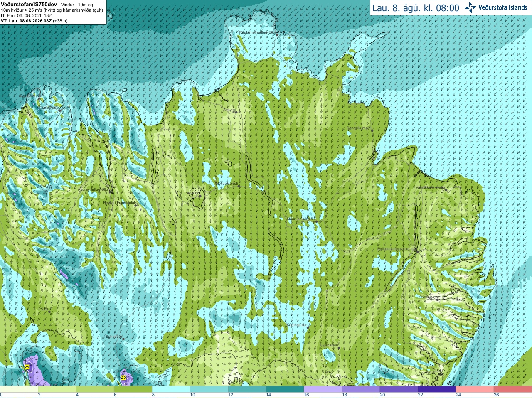Click the Akureyrarflugvöllur station marker
The image size is (532, 398).
(x=111, y=192)
